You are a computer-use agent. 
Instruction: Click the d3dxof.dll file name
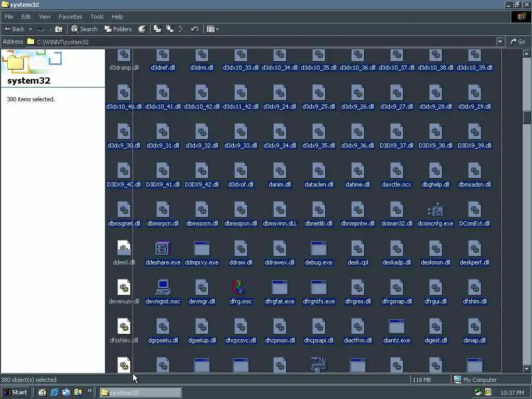(x=241, y=184)
